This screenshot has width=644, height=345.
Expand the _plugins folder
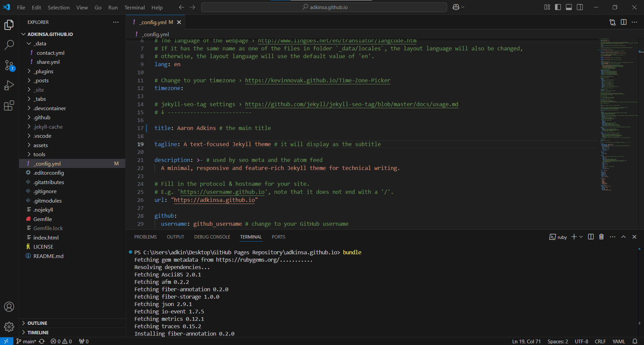29,71
